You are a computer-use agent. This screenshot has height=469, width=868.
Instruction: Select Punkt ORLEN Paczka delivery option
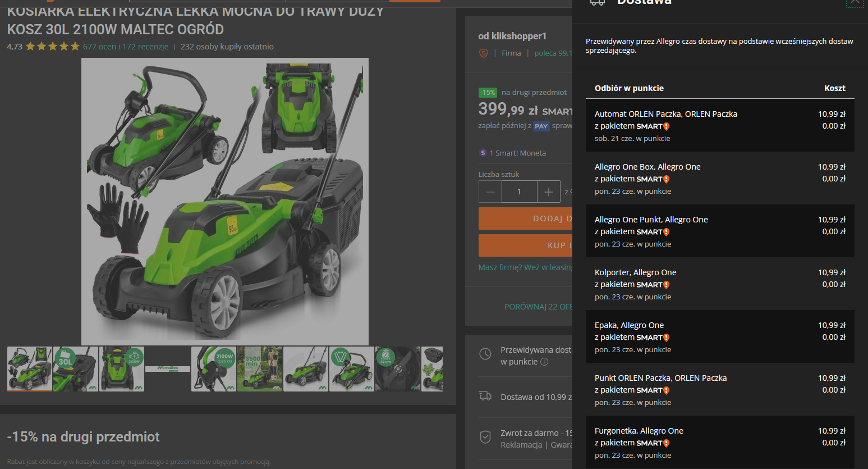[x=720, y=389]
